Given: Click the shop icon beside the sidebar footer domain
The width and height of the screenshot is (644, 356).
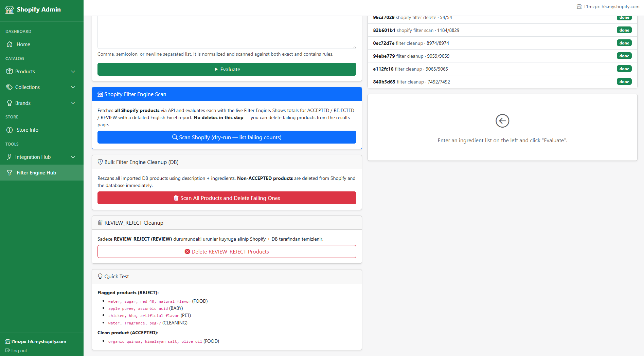Looking at the screenshot, I should coord(8,341).
